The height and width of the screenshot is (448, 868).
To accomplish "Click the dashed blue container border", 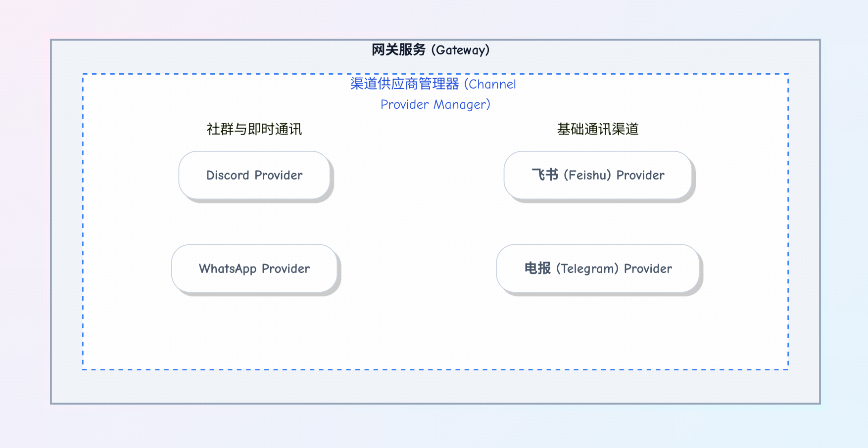I will (83, 223).
